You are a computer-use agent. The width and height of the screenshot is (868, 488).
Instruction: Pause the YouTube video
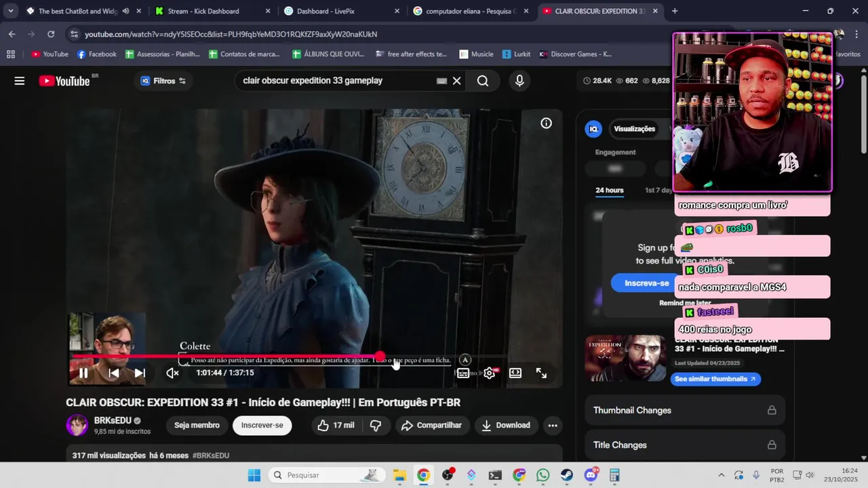click(x=83, y=373)
